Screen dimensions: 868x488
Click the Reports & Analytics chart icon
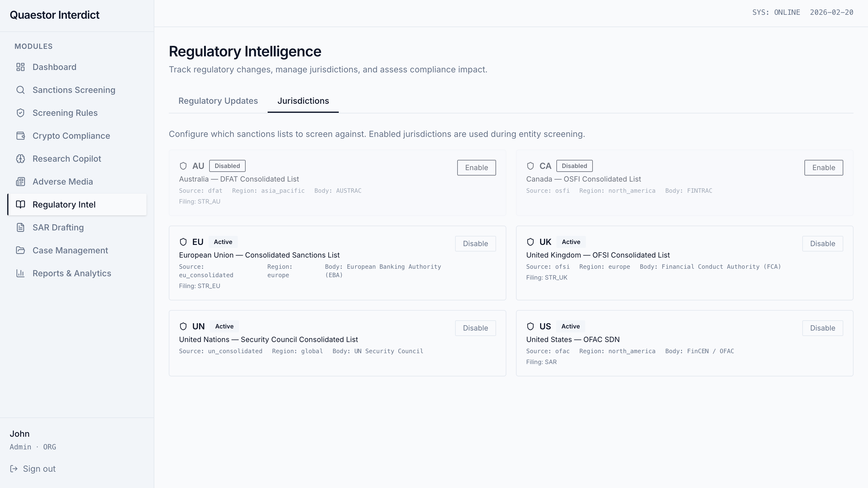(20, 274)
